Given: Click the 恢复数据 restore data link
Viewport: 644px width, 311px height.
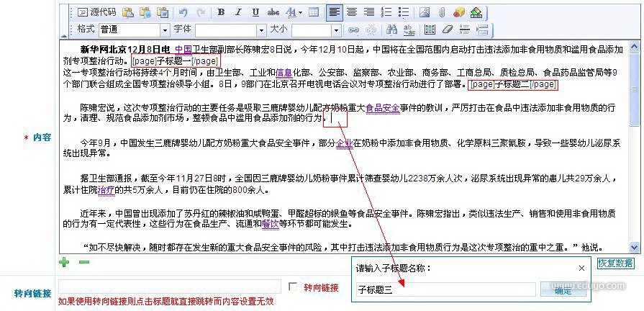Looking at the screenshot, I should 615,263.
